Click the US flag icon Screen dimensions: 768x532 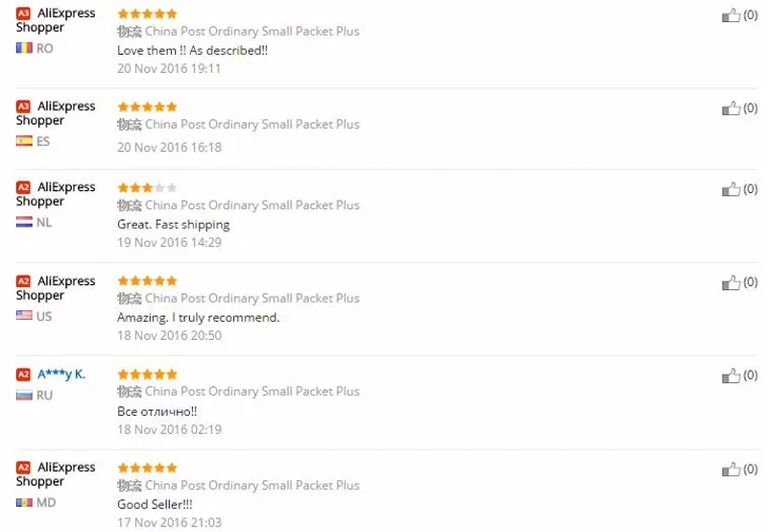(24, 316)
